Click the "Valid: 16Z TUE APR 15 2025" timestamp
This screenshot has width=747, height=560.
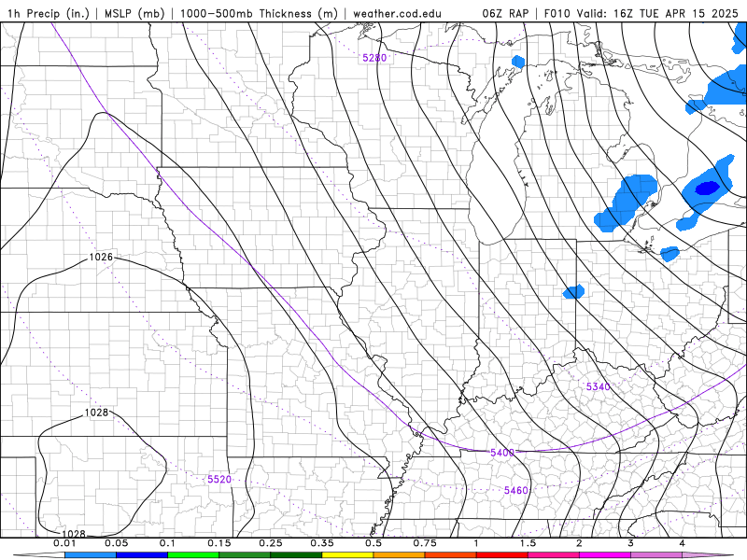click(x=657, y=13)
